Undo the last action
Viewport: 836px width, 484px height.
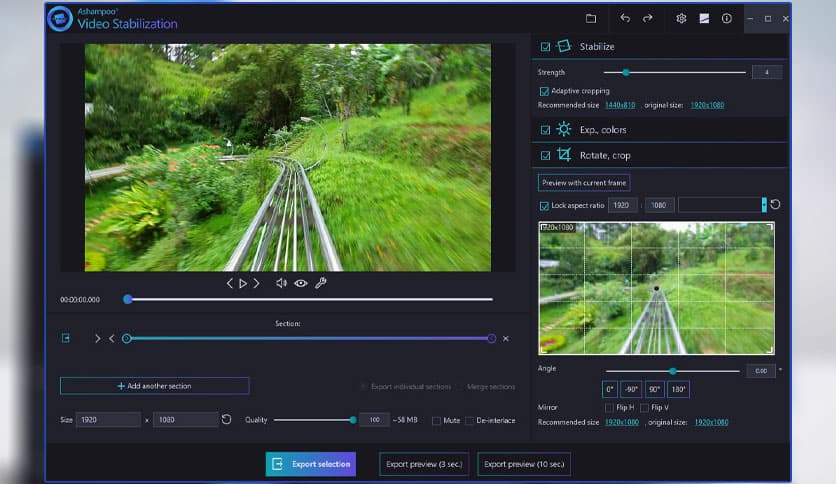click(x=625, y=18)
